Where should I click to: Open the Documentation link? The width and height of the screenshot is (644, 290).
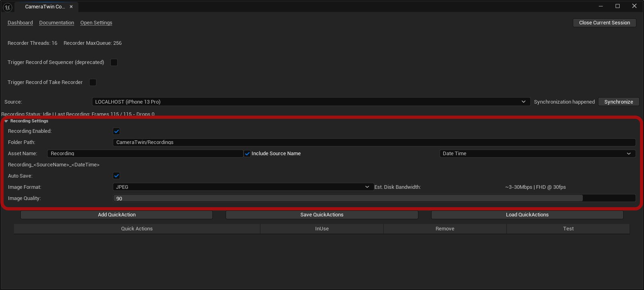(56, 23)
